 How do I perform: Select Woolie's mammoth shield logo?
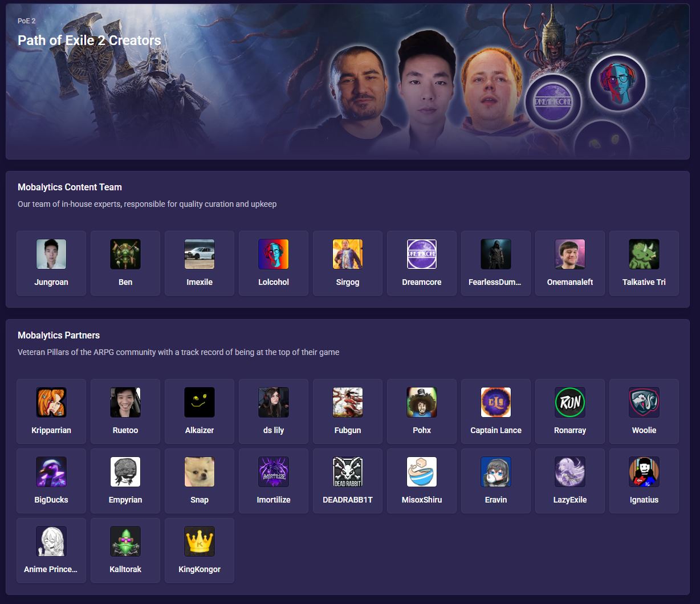pyautogui.click(x=644, y=402)
